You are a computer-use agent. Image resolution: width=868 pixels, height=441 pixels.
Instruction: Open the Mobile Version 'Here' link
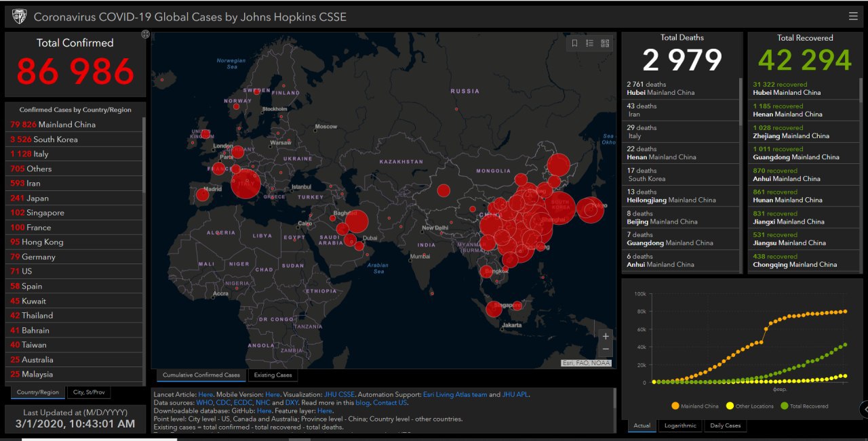(x=273, y=394)
